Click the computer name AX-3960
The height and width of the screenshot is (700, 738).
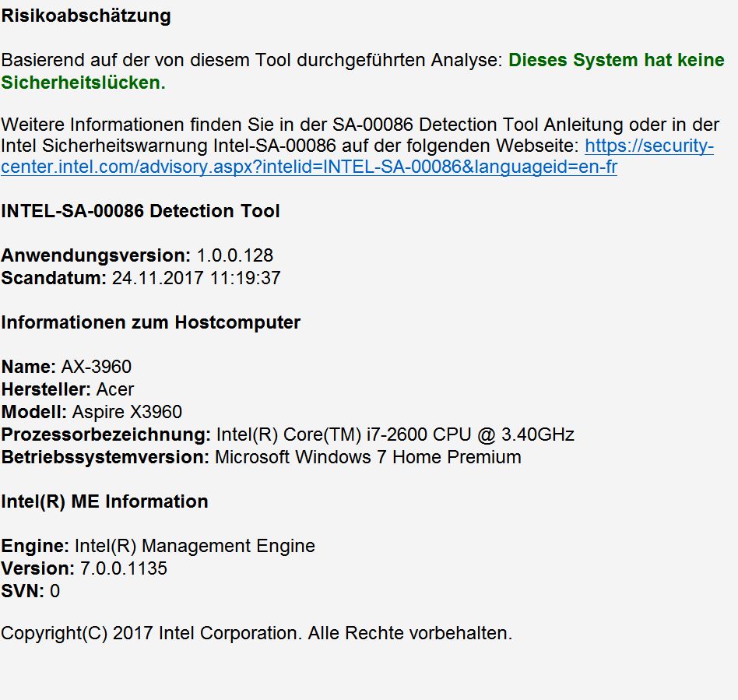pyautogui.click(x=97, y=367)
